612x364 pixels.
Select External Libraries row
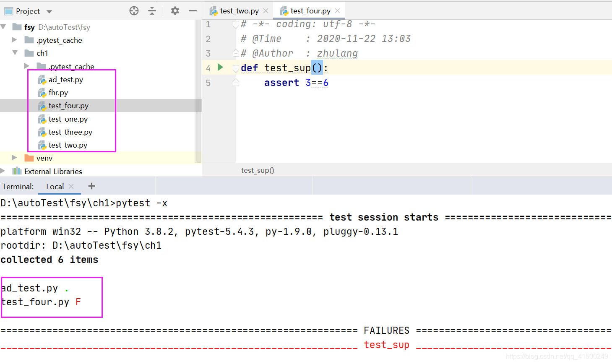[53, 171]
